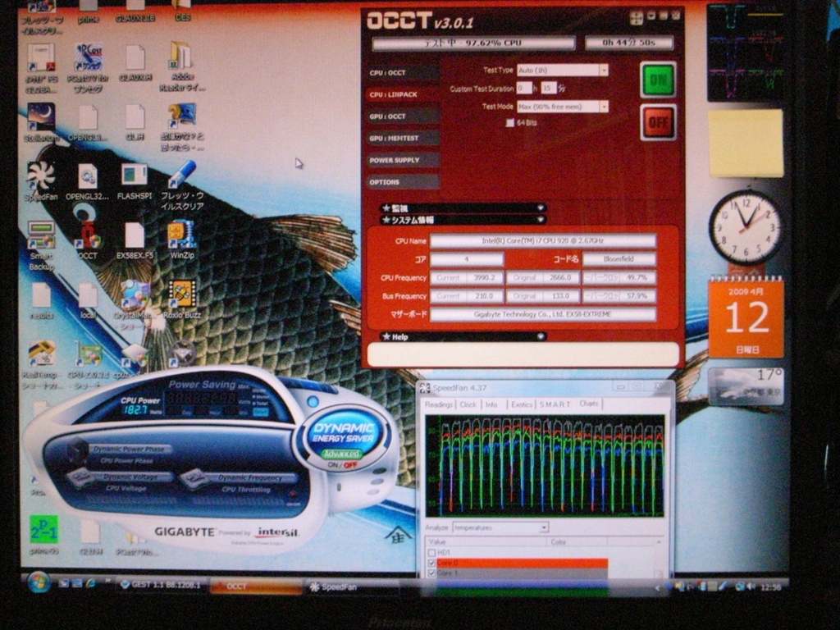Launch the Smart Backup desktop shortcut
The height and width of the screenshot is (630, 840).
(40, 235)
